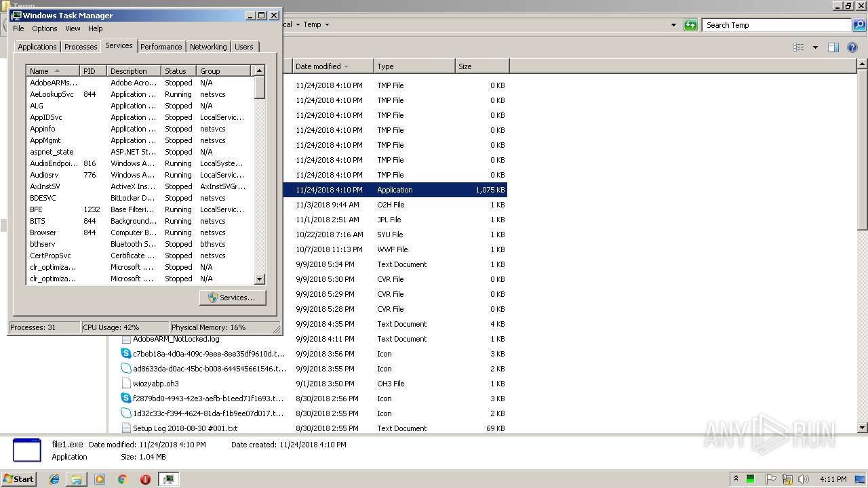Sort Explorer files by Type column

(x=414, y=66)
